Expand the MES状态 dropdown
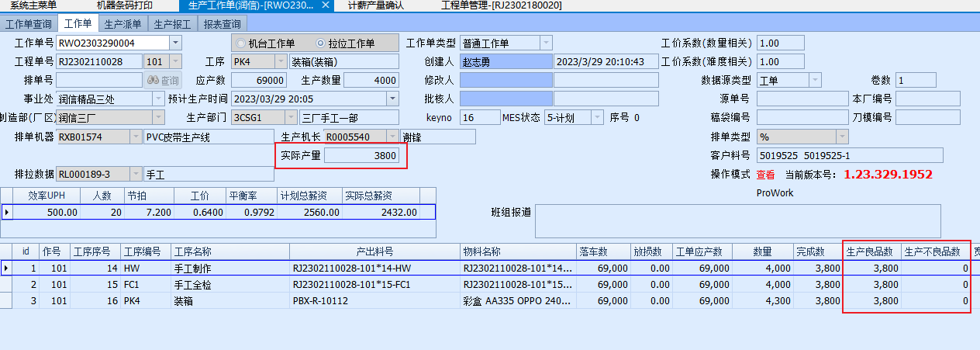 point(597,117)
